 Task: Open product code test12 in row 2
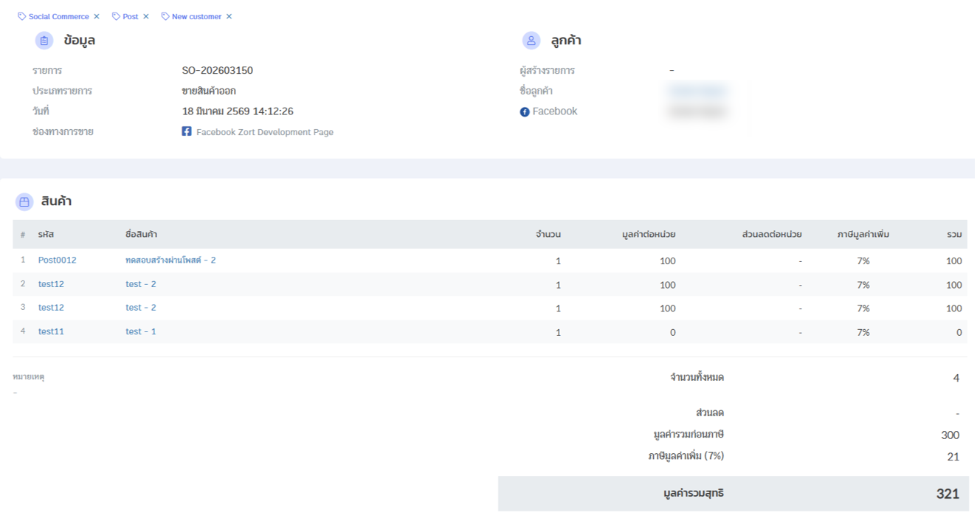coord(51,284)
